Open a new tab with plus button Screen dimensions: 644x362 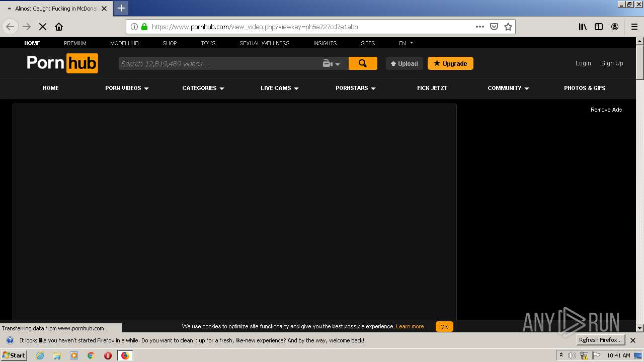pyautogui.click(x=121, y=8)
